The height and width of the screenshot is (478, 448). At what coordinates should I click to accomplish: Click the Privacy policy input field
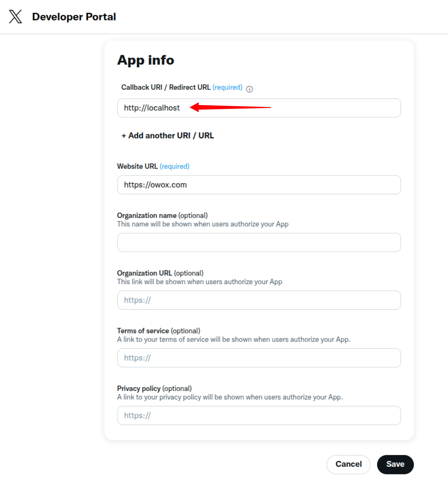[258, 416]
